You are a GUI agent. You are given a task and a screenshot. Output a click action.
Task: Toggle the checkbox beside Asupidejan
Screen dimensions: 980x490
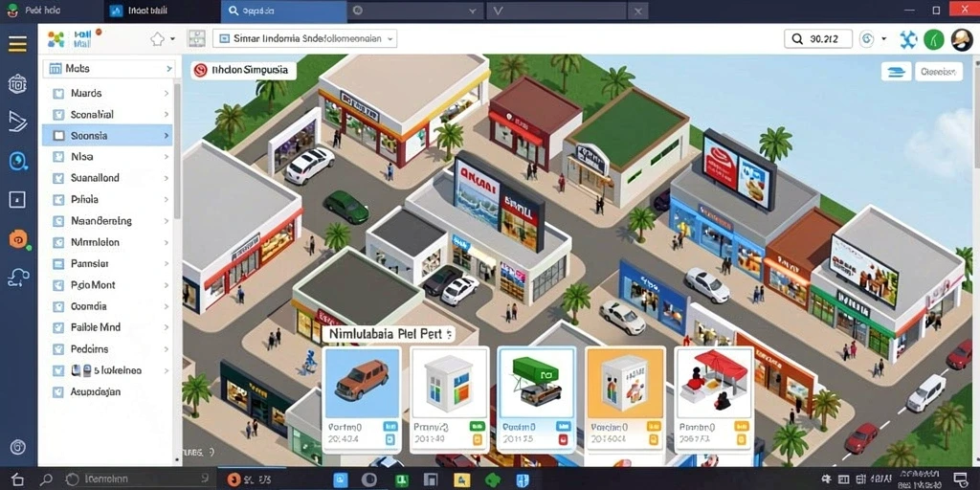(x=58, y=392)
